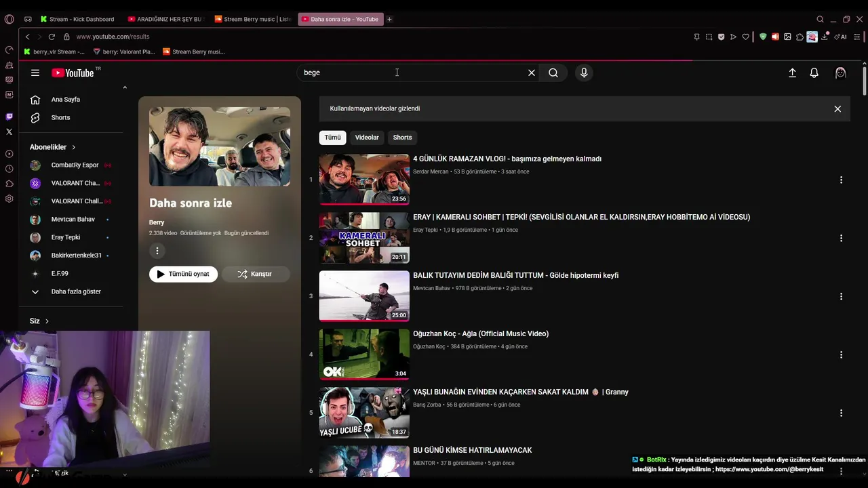Open the playlist three-dot menu under Berry
The image size is (868, 488).
157,251
